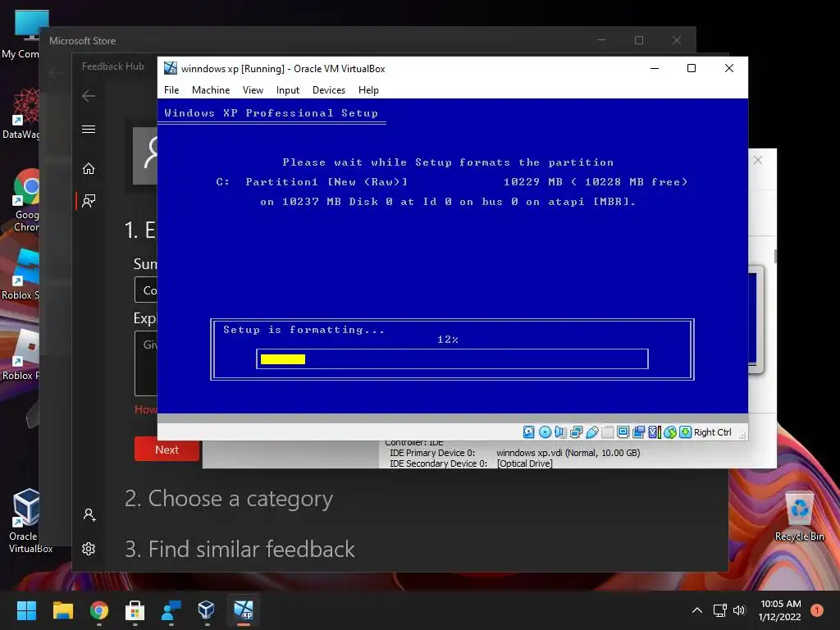This screenshot has width=840, height=630.
Task: Click the keyboard capture arrow icon beside Right Ctrl
Action: [x=685, y=432]
